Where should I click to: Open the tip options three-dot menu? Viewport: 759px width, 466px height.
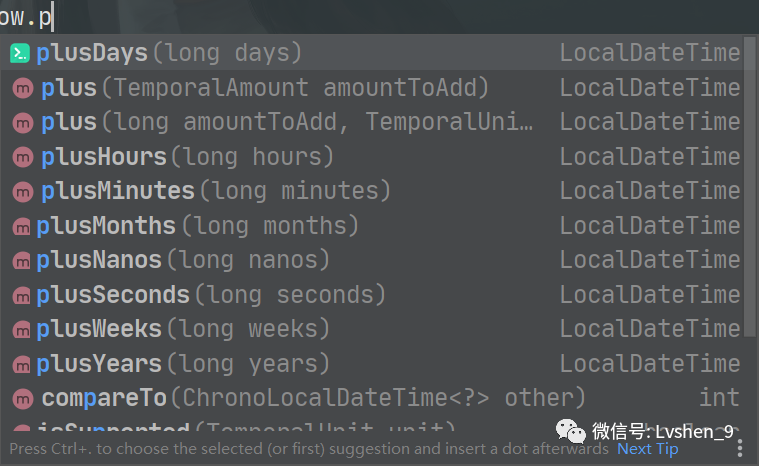[742, 449]
